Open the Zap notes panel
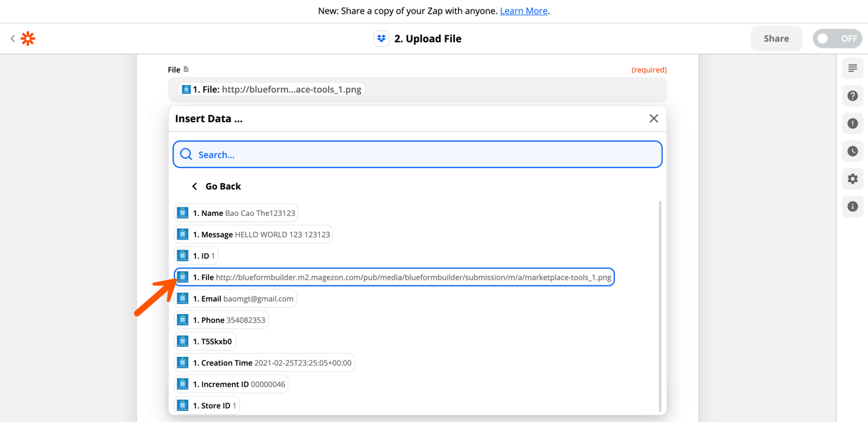The width and height of the screenshot is (868, 422). pyautogui.click(x=852, y=68)
